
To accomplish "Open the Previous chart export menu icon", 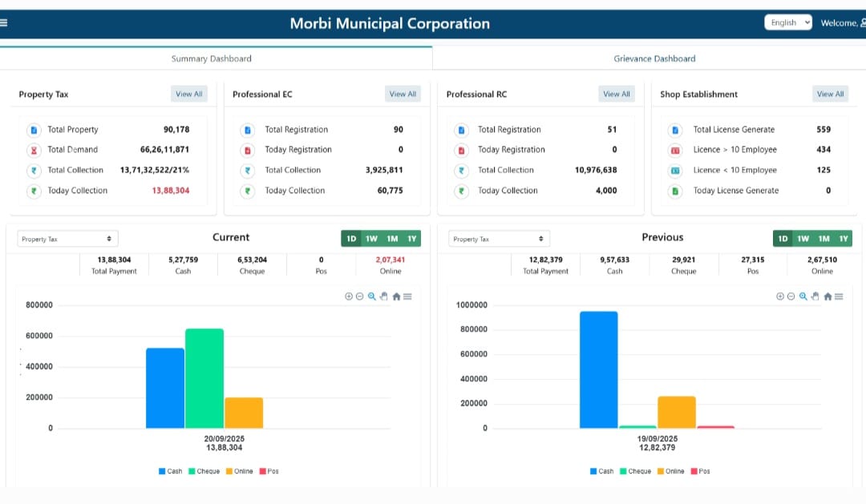I will tap(839, 296).
